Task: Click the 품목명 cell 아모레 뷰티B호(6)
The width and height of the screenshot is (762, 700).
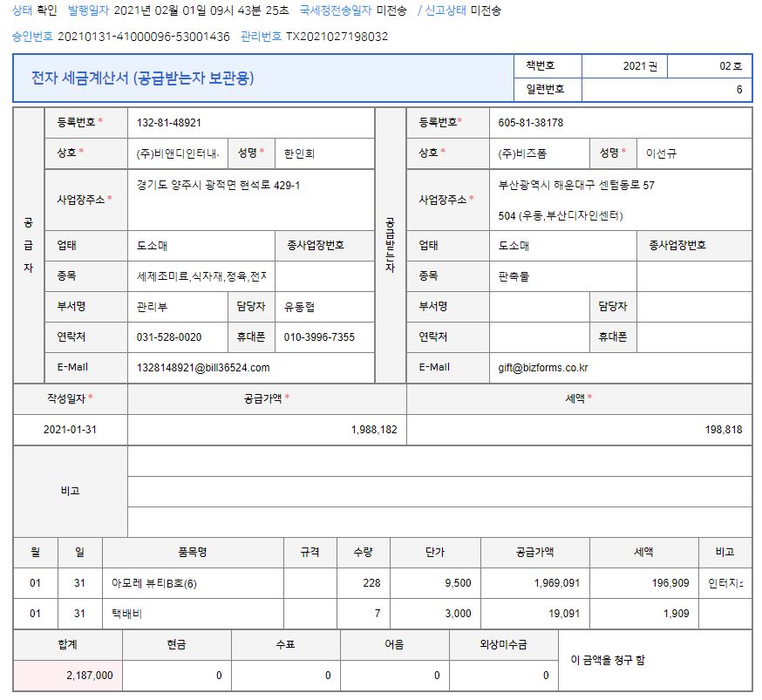Action: coord(193,583)
